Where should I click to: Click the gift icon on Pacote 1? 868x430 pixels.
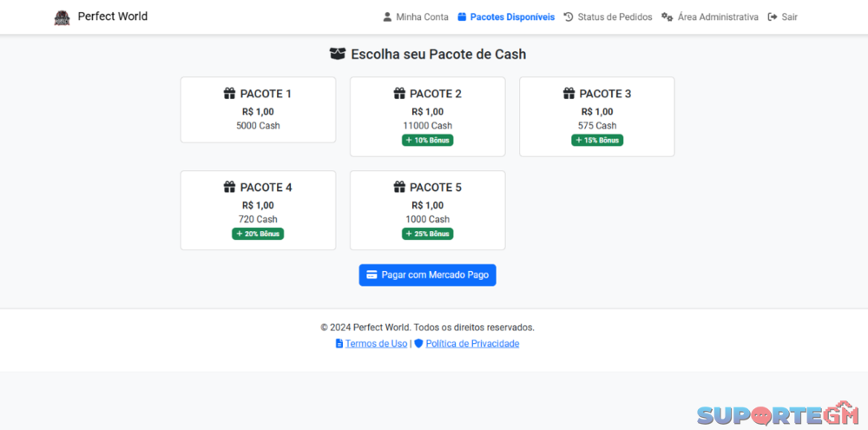[230, 94]
